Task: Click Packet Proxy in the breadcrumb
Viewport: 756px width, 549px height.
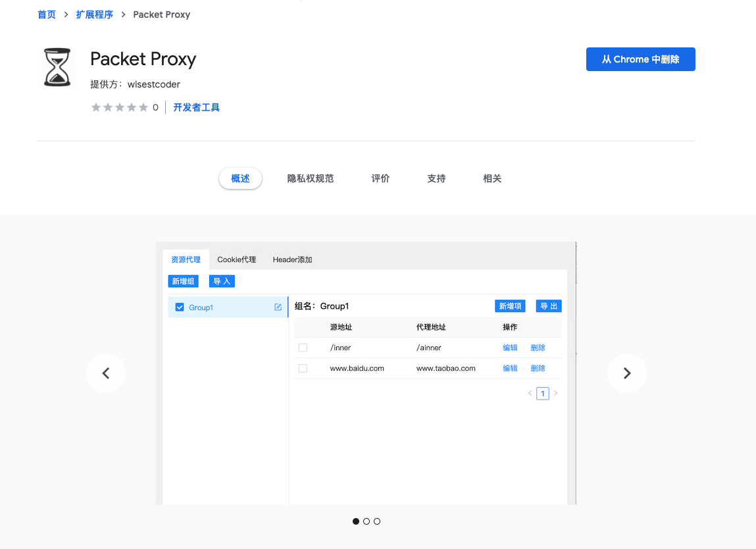Action: click(x=161, y=14)
